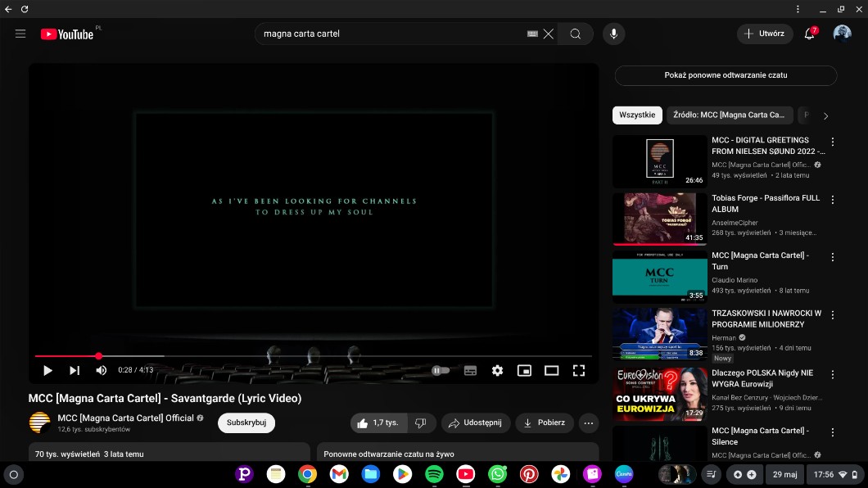Expand more actions next to Pobierz
This screenshot has height=488, width=868.
point(588,422)
